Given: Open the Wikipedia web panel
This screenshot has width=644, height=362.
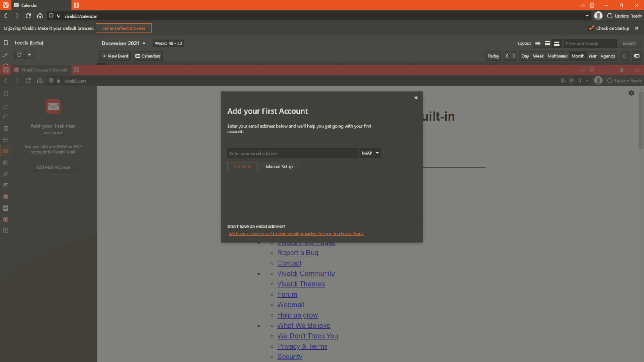Looking at the screenshot, I should tap(5, 208).
